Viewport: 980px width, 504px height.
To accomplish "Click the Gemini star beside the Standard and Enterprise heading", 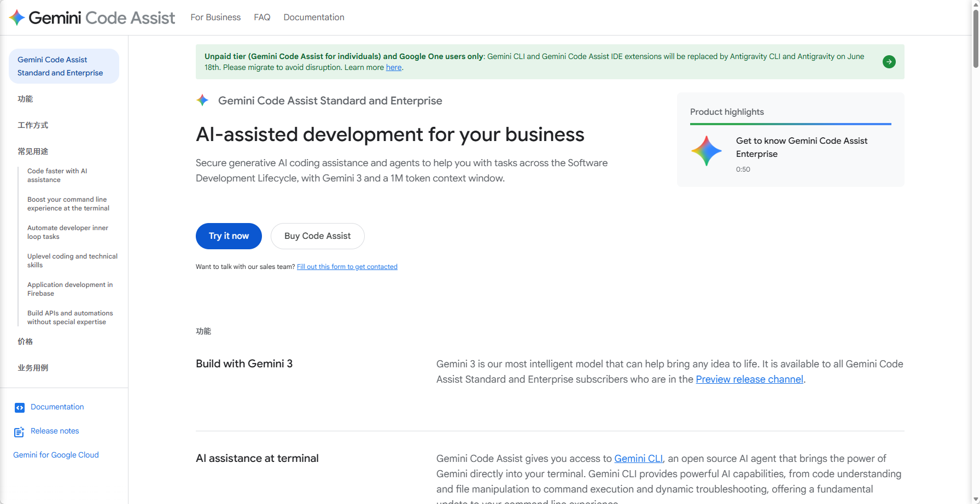I will (x=203, y=100).
